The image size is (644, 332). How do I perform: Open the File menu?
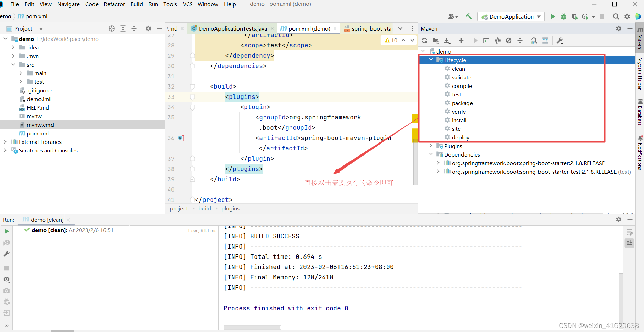[14, 4]
